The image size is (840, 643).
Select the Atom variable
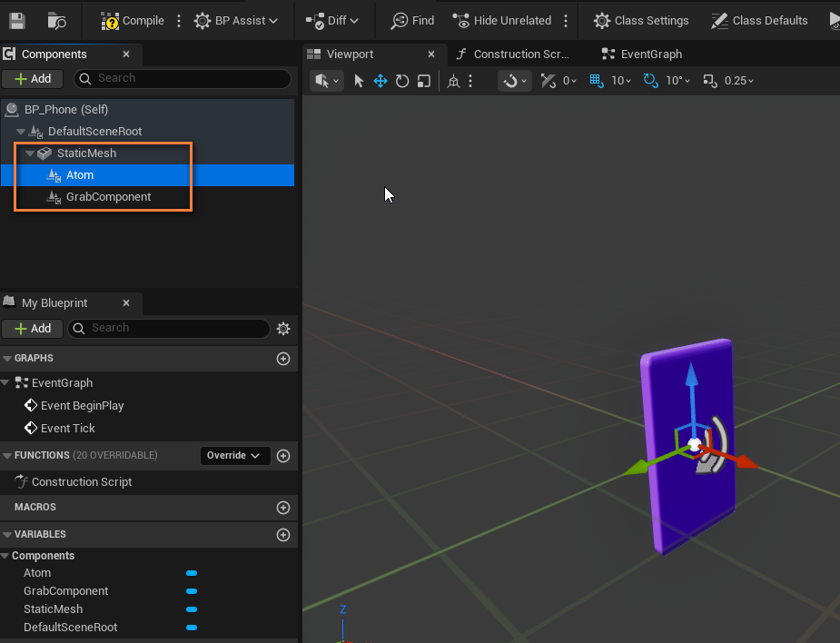point(37,573)
